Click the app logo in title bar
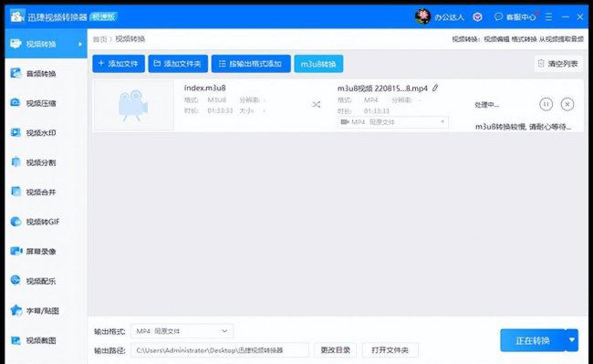Screen dimensions: 593x364 pos(16,16)
